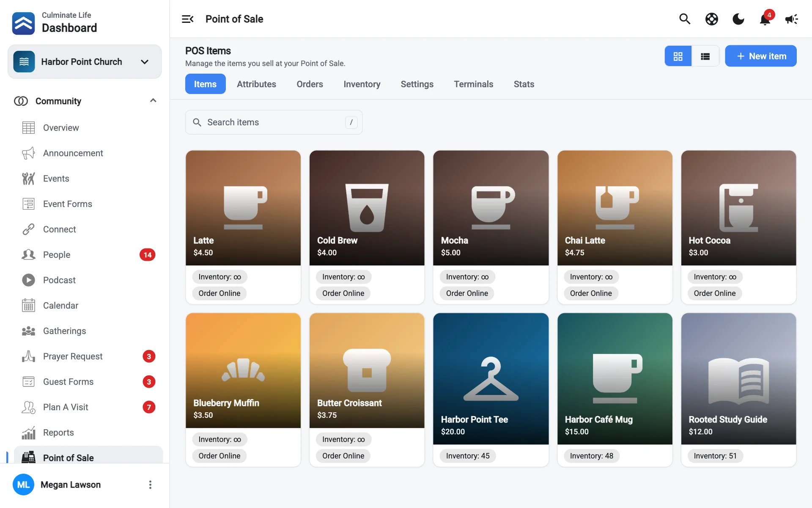Click the Prayer Request icon
Screen dimensions: 812x508
pyautogui.click(x=28, y=356)
